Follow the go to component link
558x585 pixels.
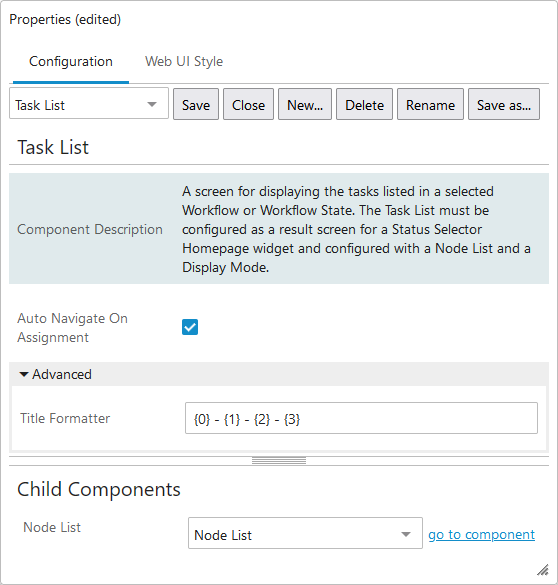click(x=482, y=534)
